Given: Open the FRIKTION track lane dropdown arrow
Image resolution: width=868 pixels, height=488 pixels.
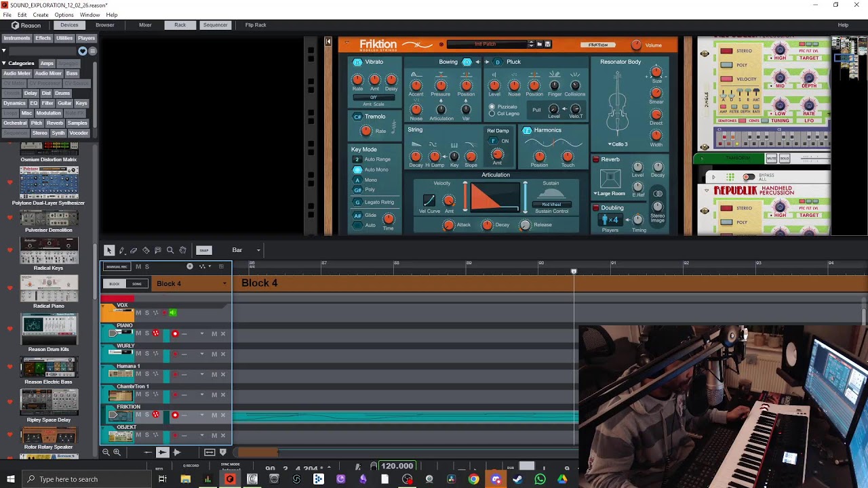Looking at the screenshot, I should pyautogui.click(x=201, y=415).
